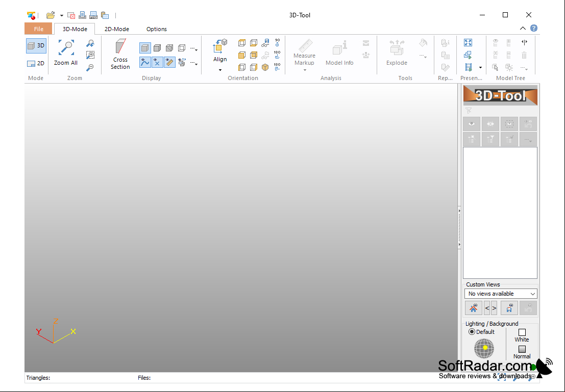Click the slideshow play icon in Presentation
Screen dimensions: 565x392
pyautogui.click(x=468, y=55)
